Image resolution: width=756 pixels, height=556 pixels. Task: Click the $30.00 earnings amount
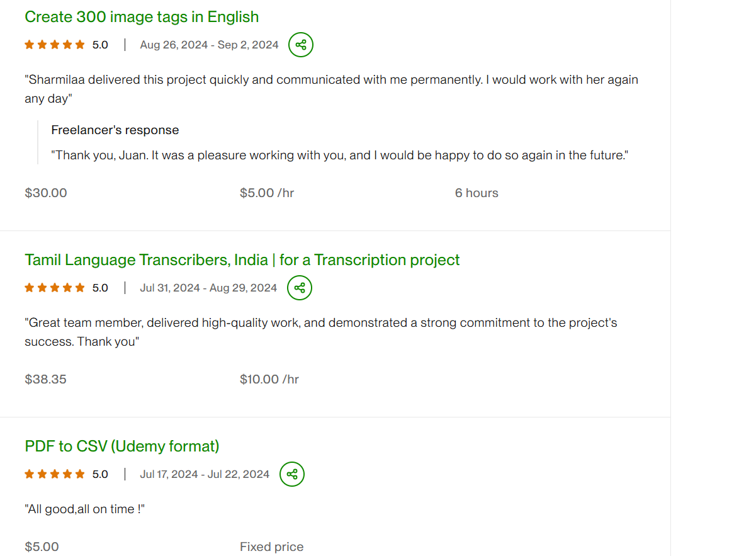[x=46, y=193]
